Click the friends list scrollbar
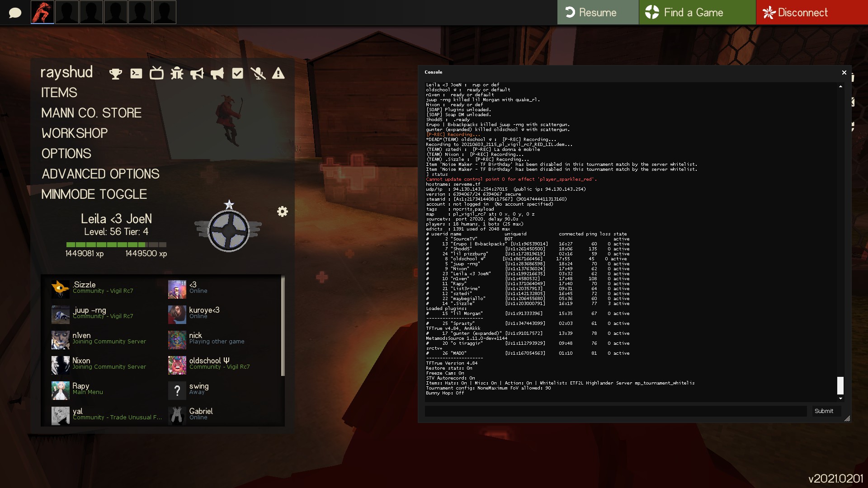 (283, 326)
